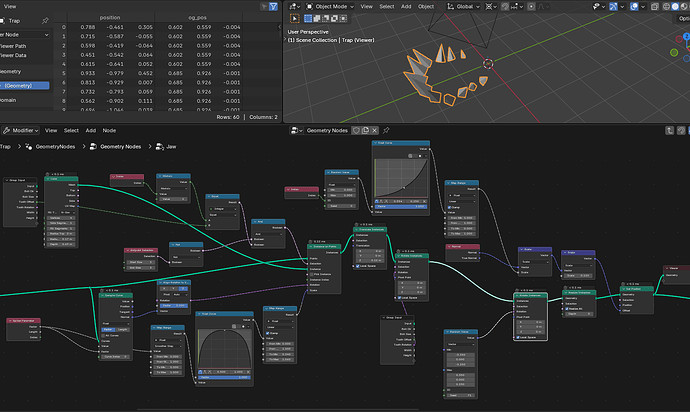Screen dimensions: 690x412
Task: Toggle Local Space on selected Rotate Instances node
Action: click(518, 337)
